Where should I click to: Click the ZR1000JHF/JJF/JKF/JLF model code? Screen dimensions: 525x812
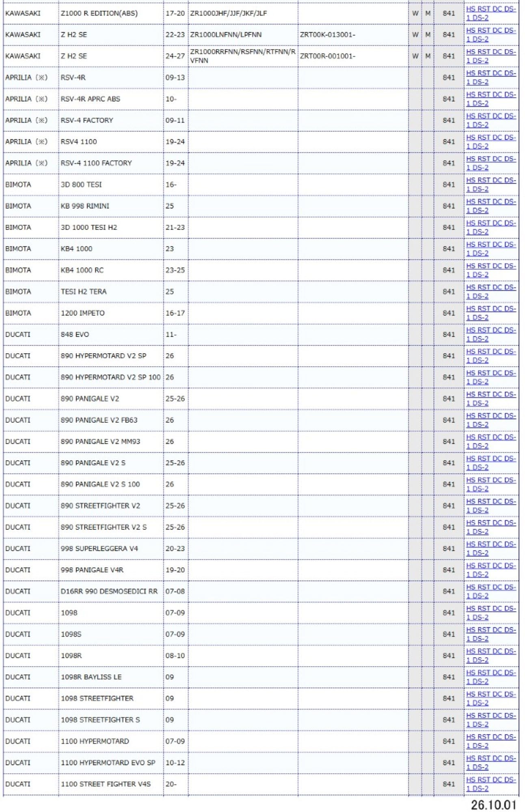229,13
